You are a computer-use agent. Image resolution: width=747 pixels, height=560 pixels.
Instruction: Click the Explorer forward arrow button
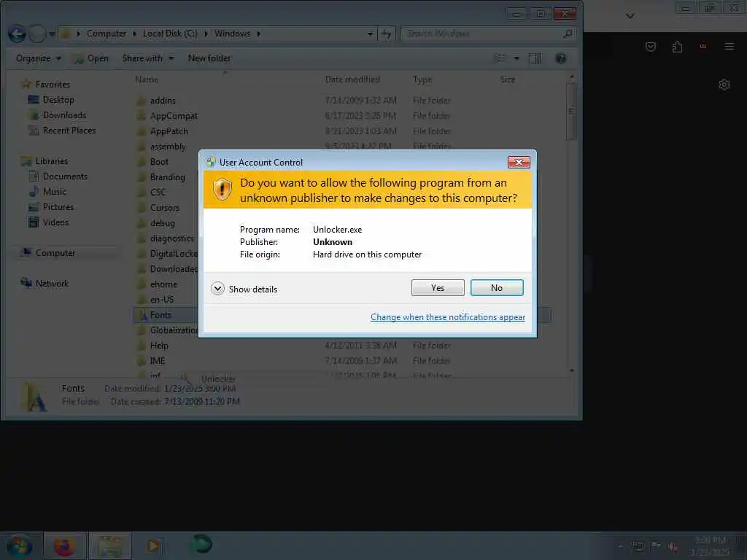[x=37, y=34]
